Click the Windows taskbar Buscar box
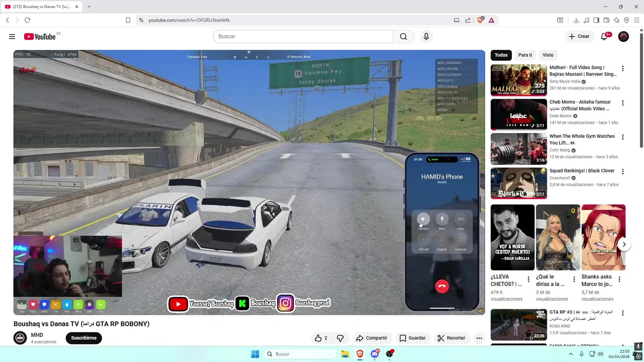The image size is (644, 362). (300, 354)
